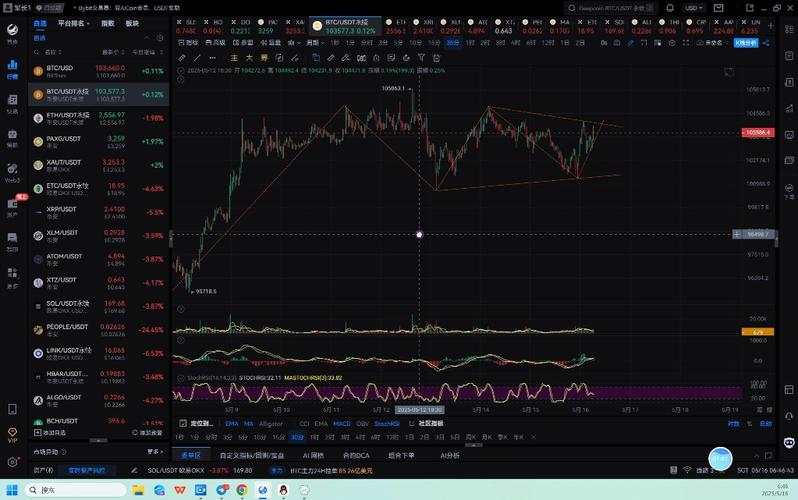Click the search magnifier in watchlist header
798x500 pixels.
39,52
